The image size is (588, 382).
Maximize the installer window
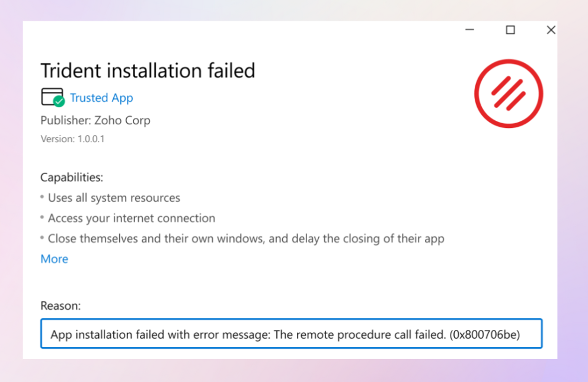coord(510,30)
